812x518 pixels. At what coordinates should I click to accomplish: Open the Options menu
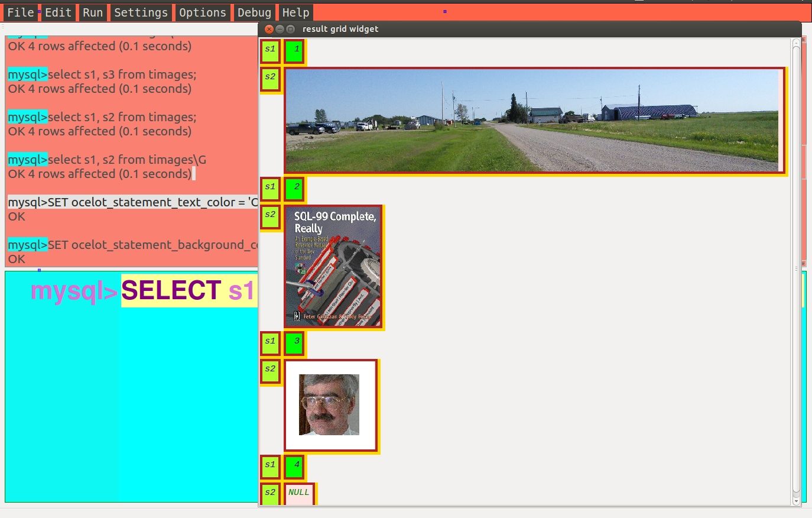(202, 12)
